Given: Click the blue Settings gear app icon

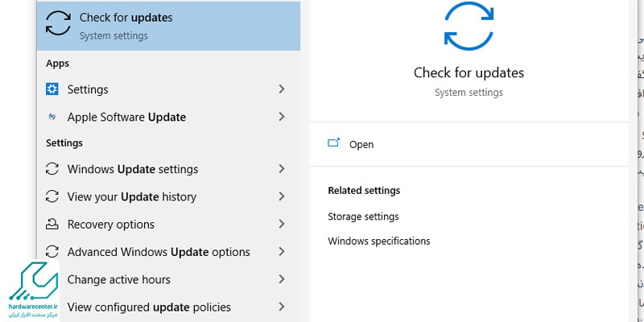Looking at the screenshot, I should (52, 89).
